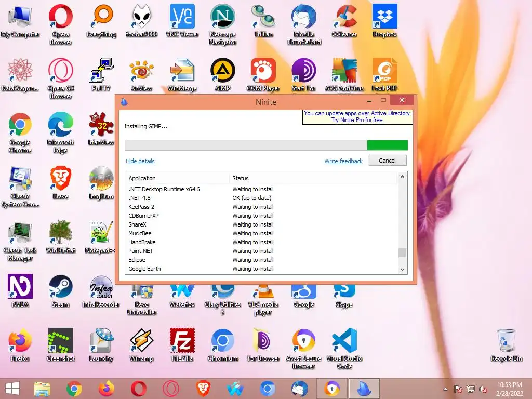Click the Ninite installation progress bar
This screenshot has width=532, height=399.
(267, 145)
